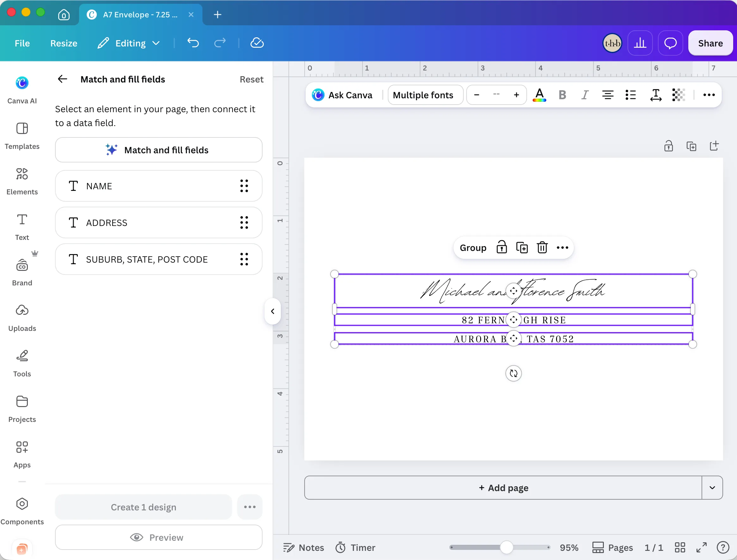Screen dimensions: 737x560
Task: Select the NAME data field
Action: (x=158, y=186)
